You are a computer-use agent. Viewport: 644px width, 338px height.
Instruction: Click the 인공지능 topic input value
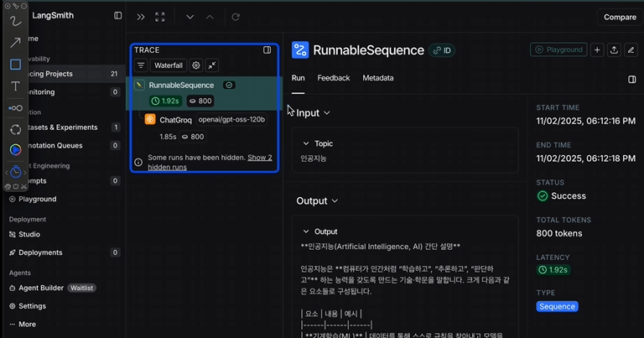tap(314, 159)
